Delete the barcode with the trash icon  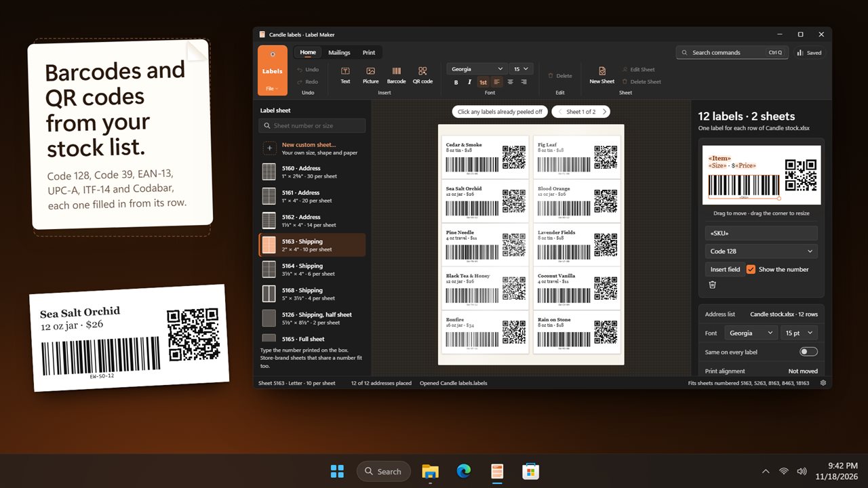[712, 285]
